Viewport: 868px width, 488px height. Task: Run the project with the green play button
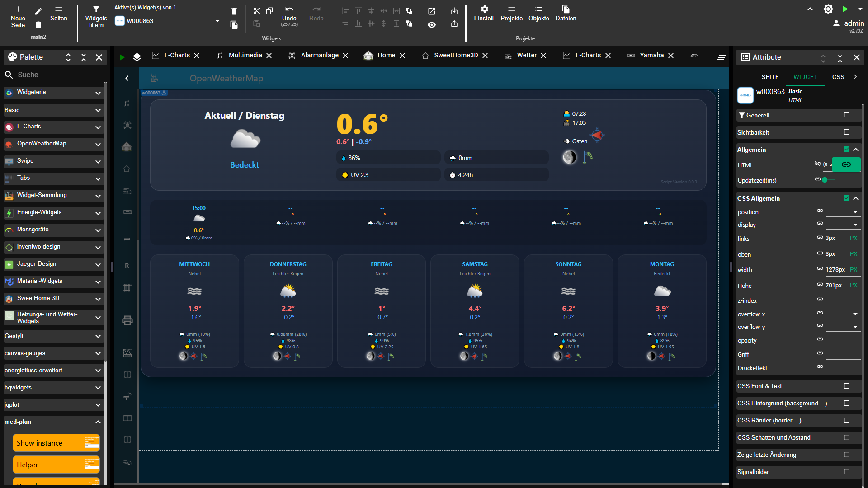point(845,9)
